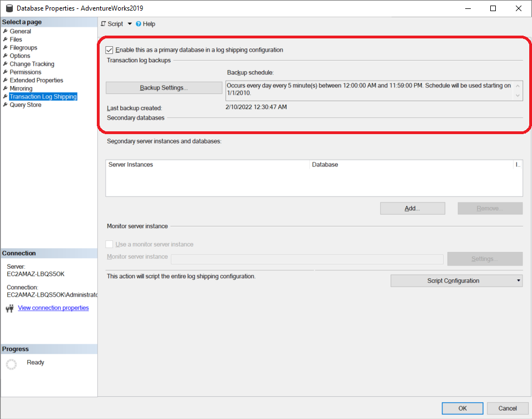This screenshot has height=419, width=532.
Task: Click the wrench icon beside Transaction Log Shipping
Action: [5, 96]
